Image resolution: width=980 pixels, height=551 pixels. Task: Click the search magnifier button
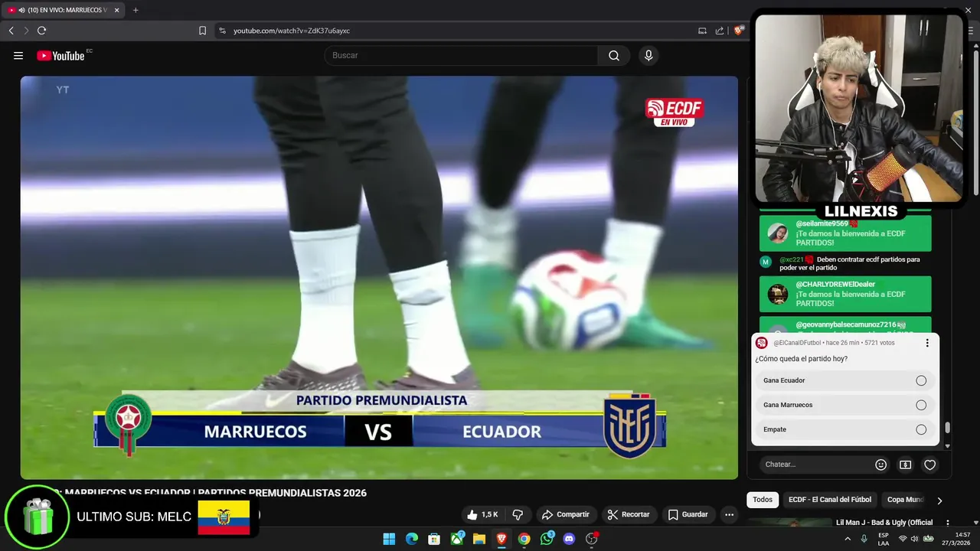click(614, 55)
